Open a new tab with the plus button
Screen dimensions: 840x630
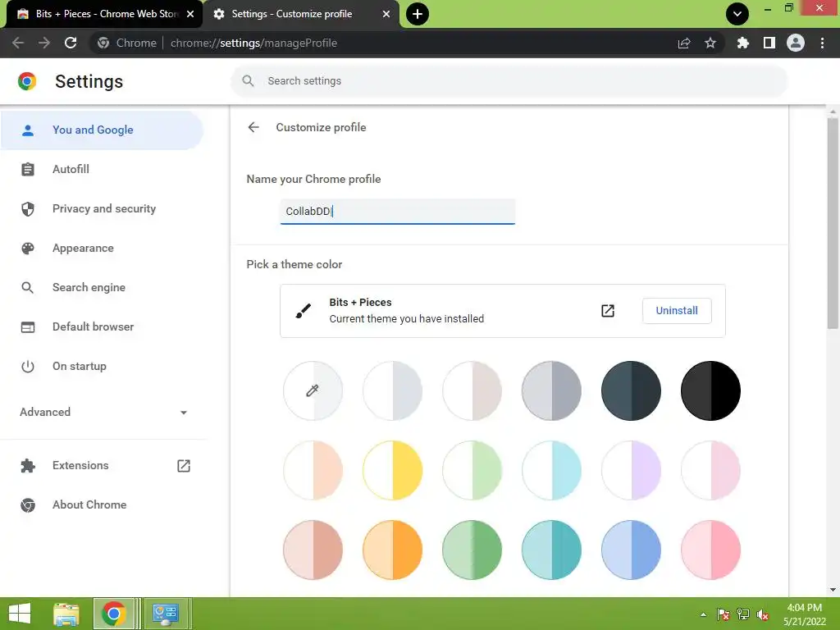[418, 14]
